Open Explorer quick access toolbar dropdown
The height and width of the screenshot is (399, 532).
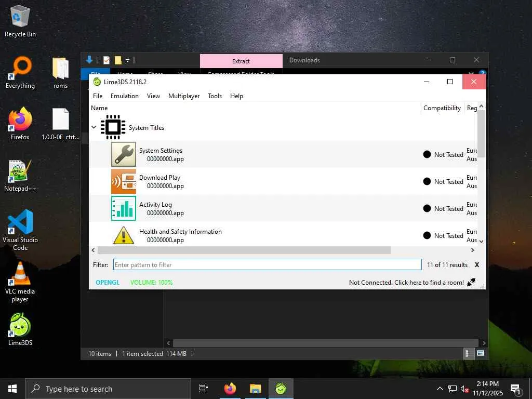(128, 60)
